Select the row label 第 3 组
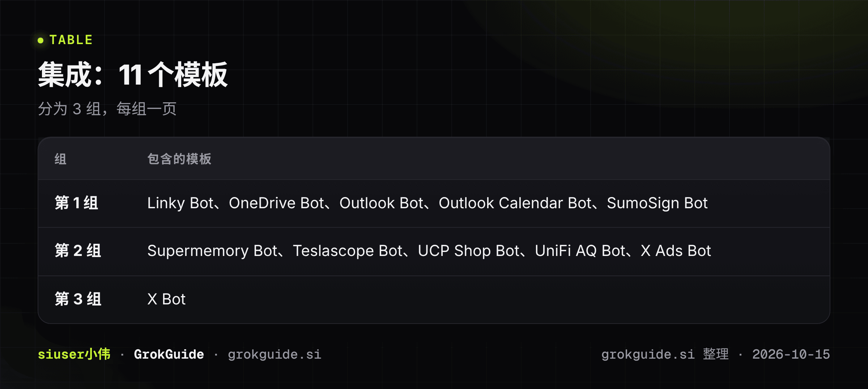This screenshot has width=868, height=389. (x=78, y=299)
